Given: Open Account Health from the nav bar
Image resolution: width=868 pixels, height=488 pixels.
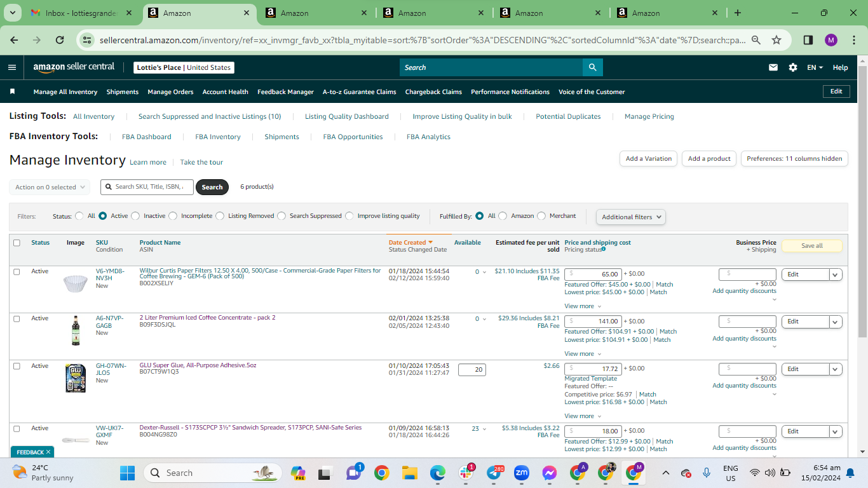Looking at the screenshot, I should pyautogui.click(x=226, y=92).
